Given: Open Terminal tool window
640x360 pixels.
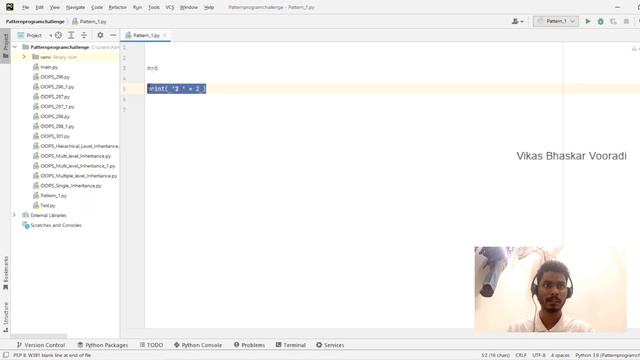Looking at the screenshot, I should (291, 345).
